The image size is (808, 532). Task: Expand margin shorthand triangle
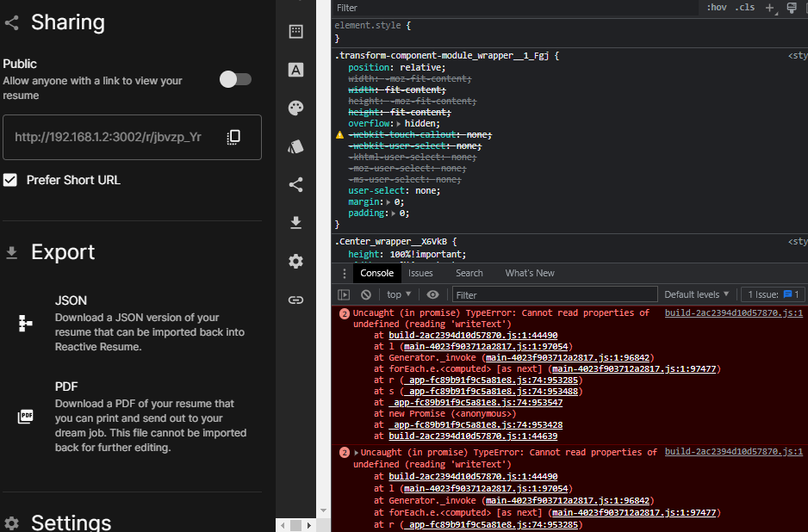coord(388,202)
